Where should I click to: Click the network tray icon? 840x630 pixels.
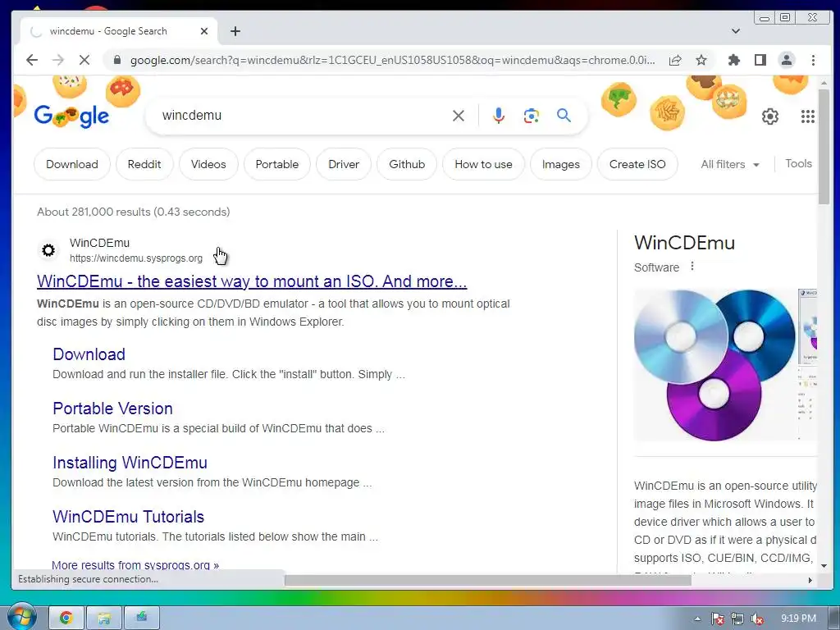(737, 619)
